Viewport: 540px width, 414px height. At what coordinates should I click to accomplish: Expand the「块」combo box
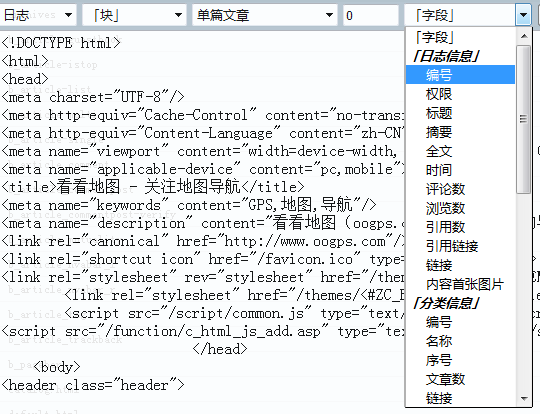[x=134, y=15]
